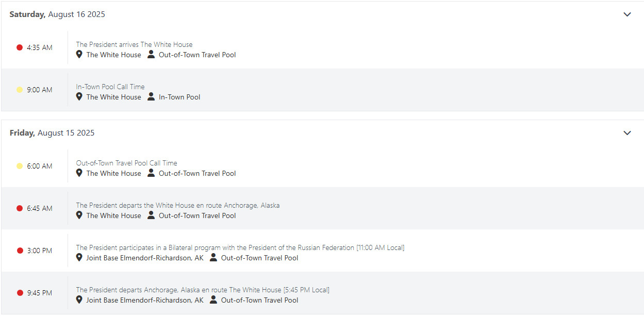Click location pin for 9:45 PM departure
Viewport: 644px width, 316px height.
pos(79,300)
